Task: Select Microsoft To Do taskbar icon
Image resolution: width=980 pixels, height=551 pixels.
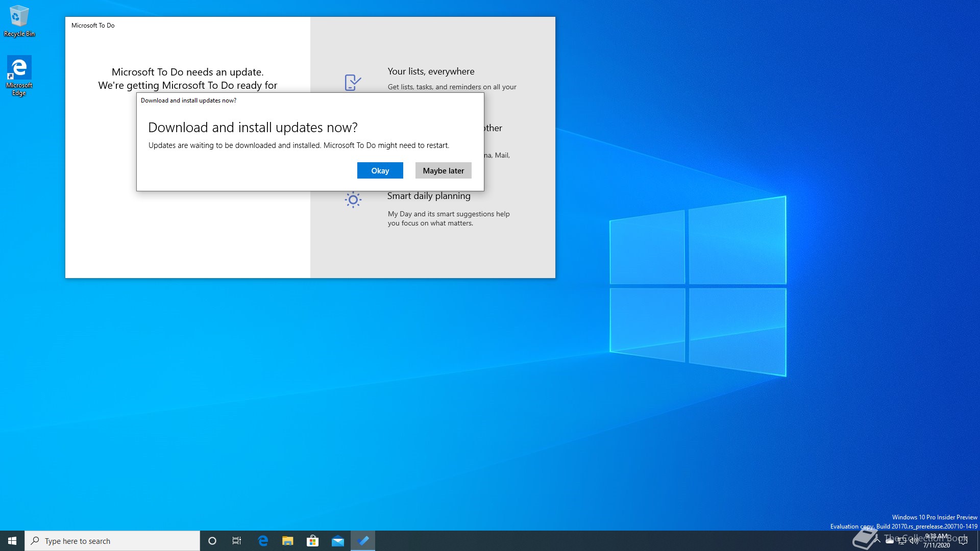Action: (x=363, y=541)
